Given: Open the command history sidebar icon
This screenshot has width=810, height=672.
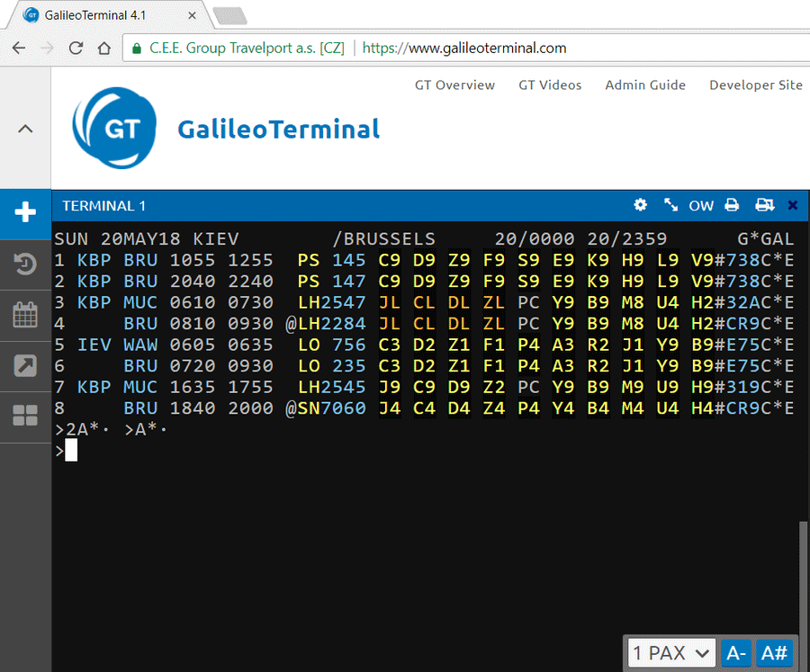Looking at the screenshot, I should (25, 264).
